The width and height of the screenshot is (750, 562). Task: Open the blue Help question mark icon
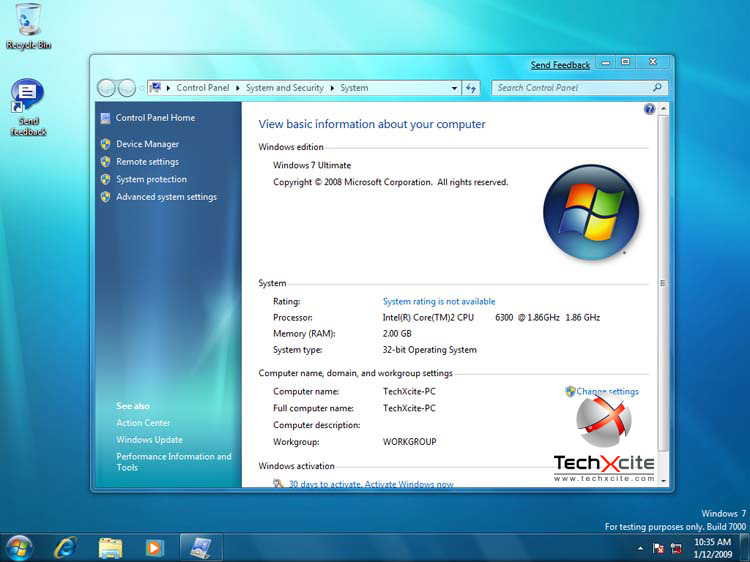(x=649, y=109)
